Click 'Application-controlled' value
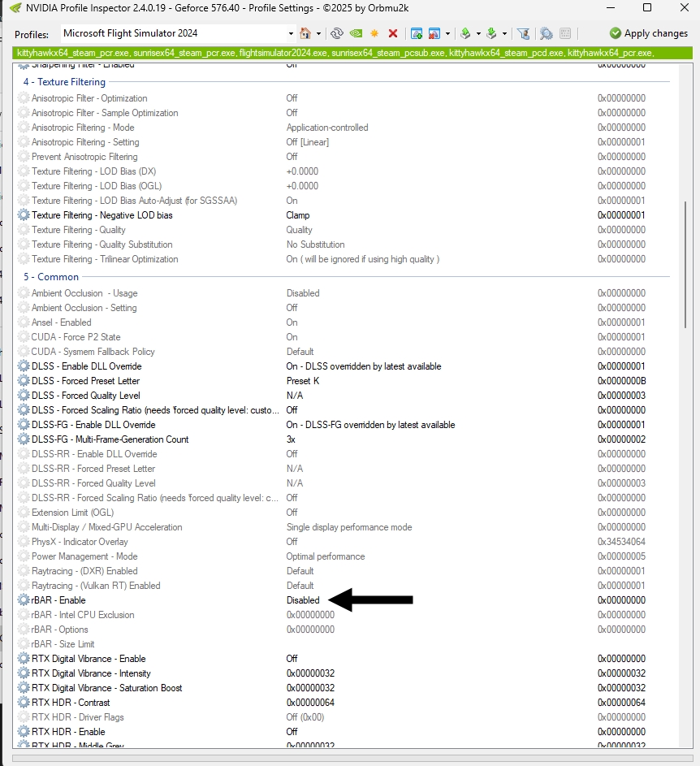This screenshot has width=700, height=766. pyautogui.click(x=327, y=128)
